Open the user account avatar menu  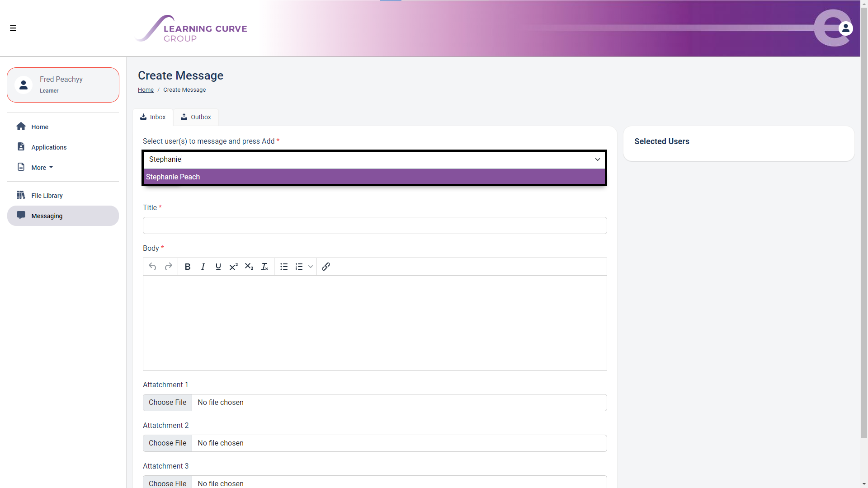pos(845,28)
